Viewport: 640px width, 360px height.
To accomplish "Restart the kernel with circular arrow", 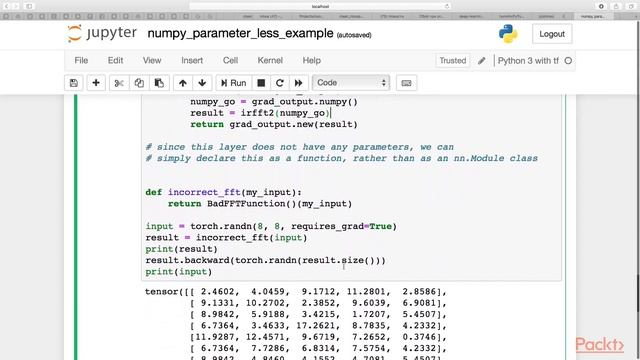I will coord(280,83).
